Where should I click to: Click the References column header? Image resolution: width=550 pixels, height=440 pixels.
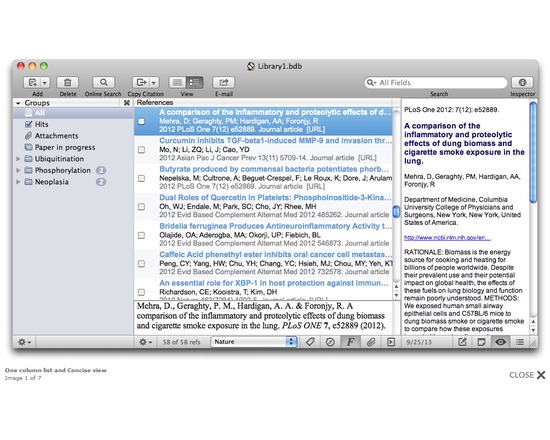click(263, 102)
